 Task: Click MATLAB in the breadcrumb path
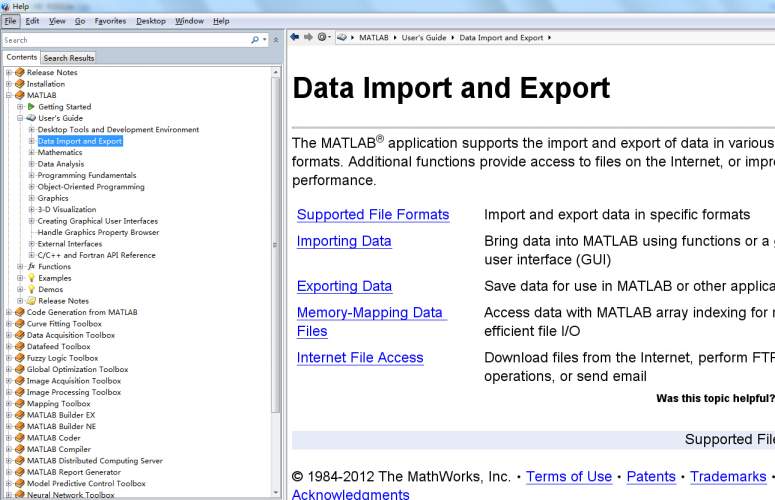(374, 38)
